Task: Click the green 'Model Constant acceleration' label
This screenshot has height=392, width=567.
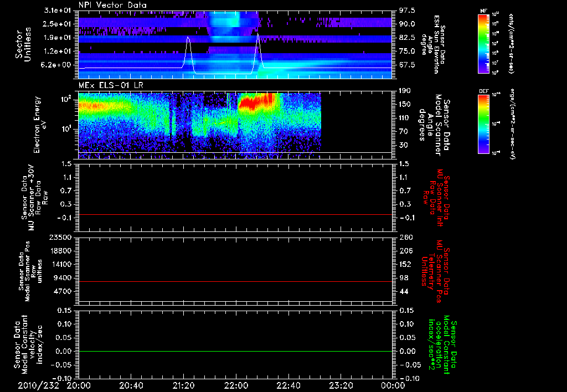Action: tap(442, 345)
